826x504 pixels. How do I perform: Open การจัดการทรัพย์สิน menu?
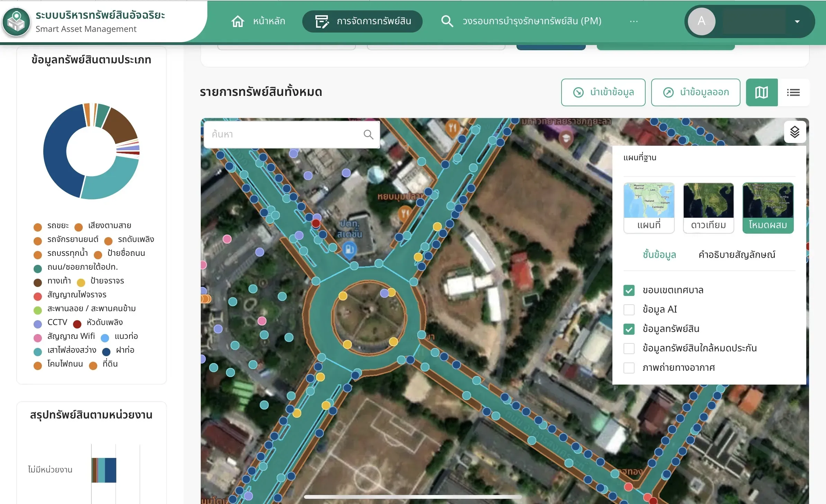click(x=362, y=21)
